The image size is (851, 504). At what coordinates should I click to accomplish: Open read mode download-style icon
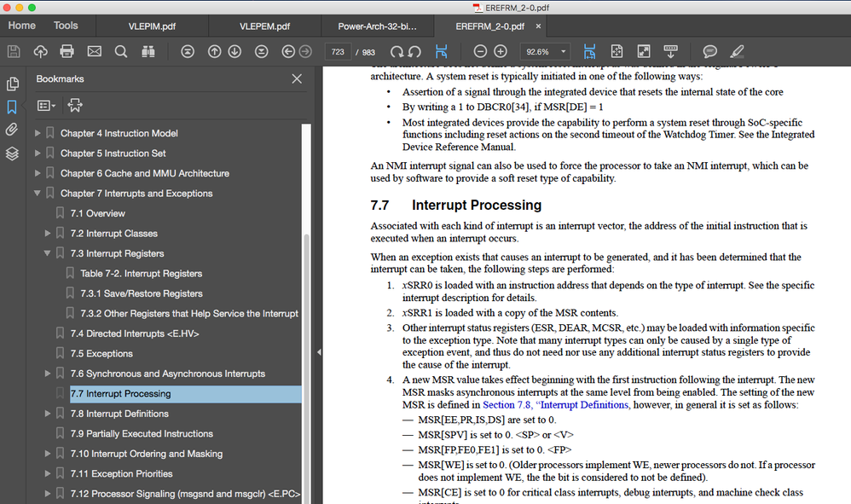pos(671,51)
